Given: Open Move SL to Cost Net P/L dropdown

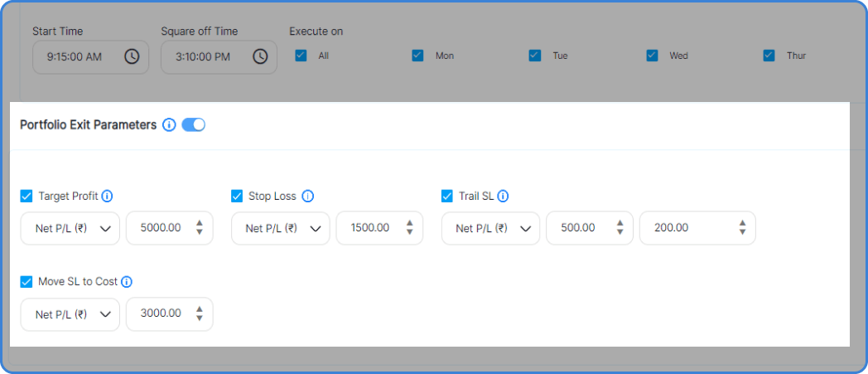Looking at the screenshot, I should point(70,314).
